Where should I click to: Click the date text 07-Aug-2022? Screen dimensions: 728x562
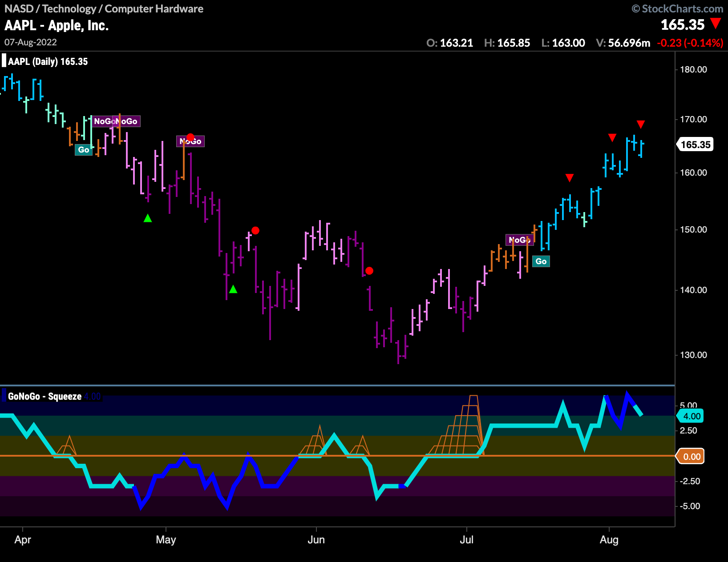(x=31, y=42)
